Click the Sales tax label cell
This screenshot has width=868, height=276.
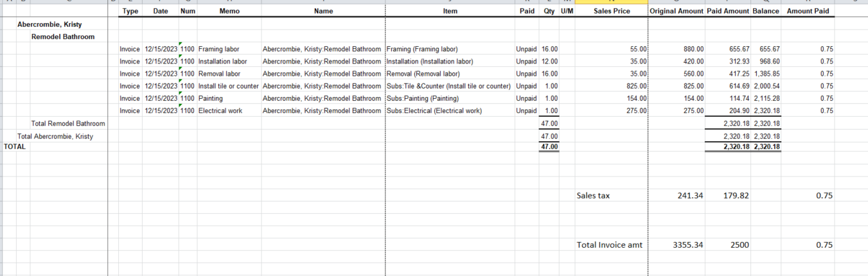point(594,196)
